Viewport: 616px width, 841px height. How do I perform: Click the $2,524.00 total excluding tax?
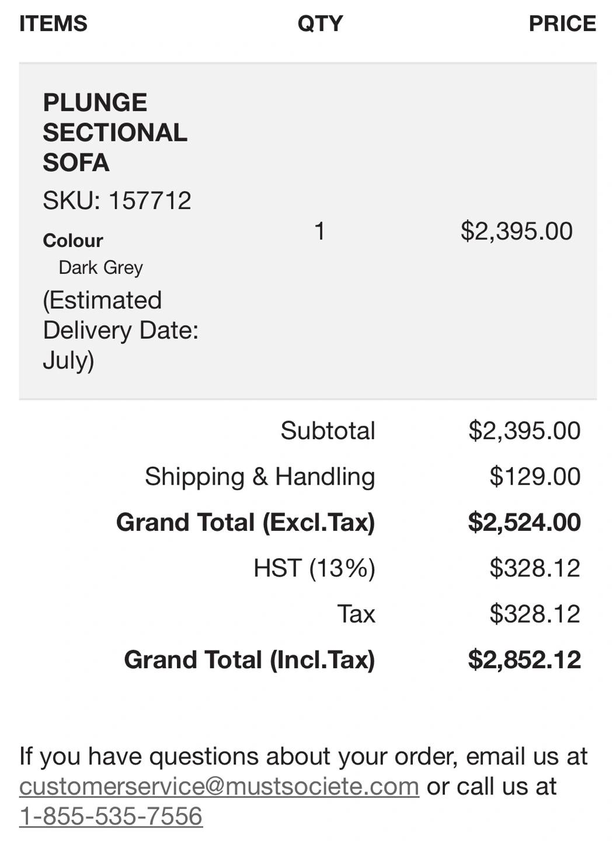click(524, 522)
